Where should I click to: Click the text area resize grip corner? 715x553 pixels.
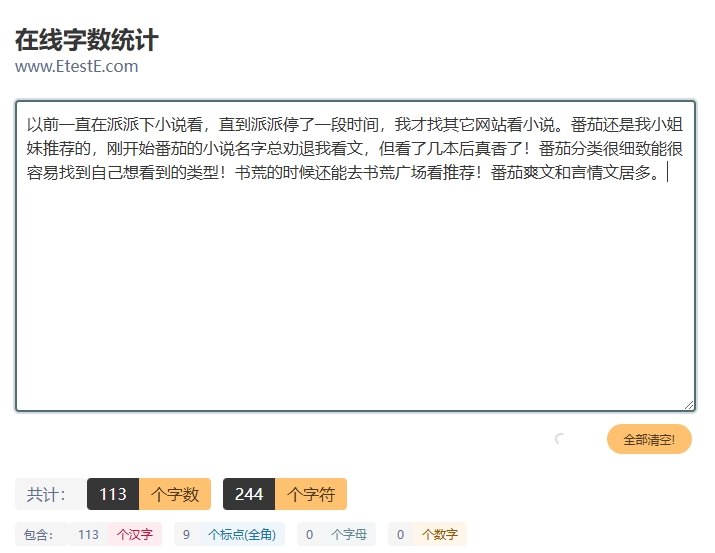pos(689,405)
